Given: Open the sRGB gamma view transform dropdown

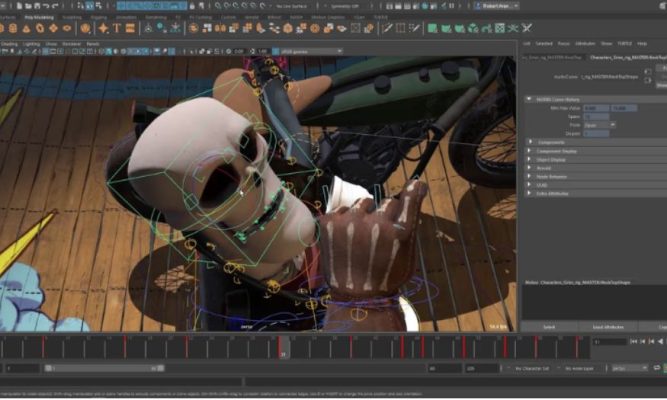Looking at the screenshot, I should pos(310,51).
